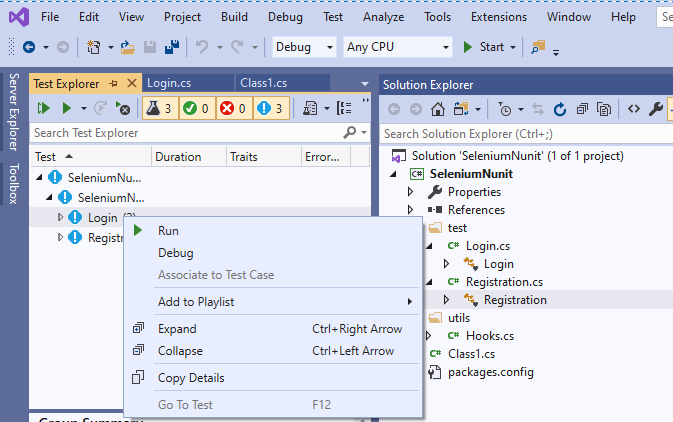This screenshot has width=673, height=422.
Task: Expand the Properties node in Solution Explorer
Action: (410, 191)
